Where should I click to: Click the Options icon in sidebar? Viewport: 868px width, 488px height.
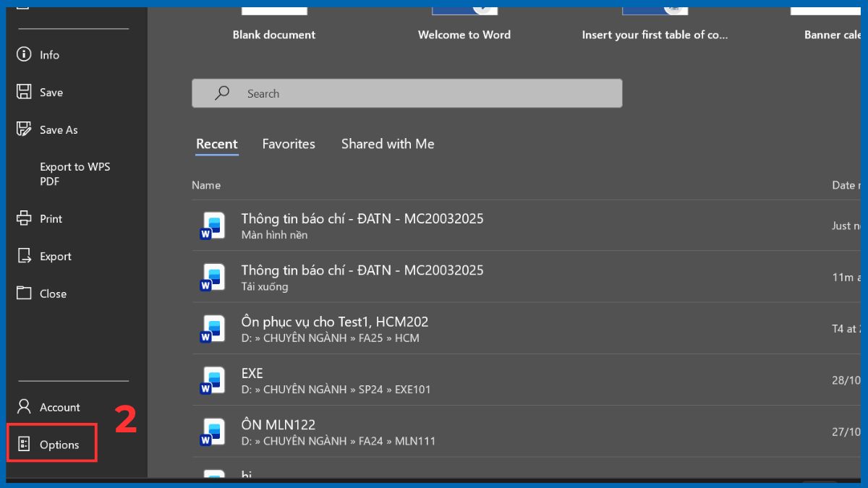point(24,444)
